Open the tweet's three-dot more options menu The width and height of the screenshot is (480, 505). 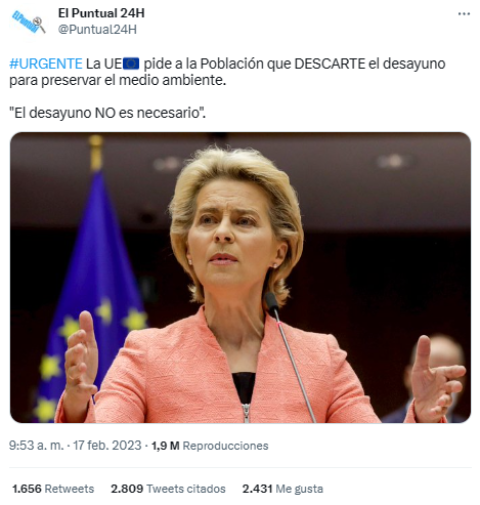(x=464, y=14)
